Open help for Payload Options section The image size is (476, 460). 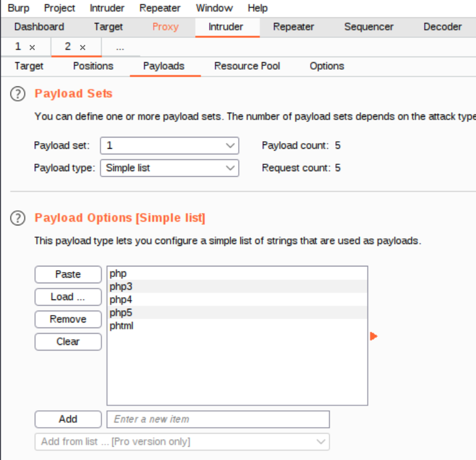[x=19, y=218]
